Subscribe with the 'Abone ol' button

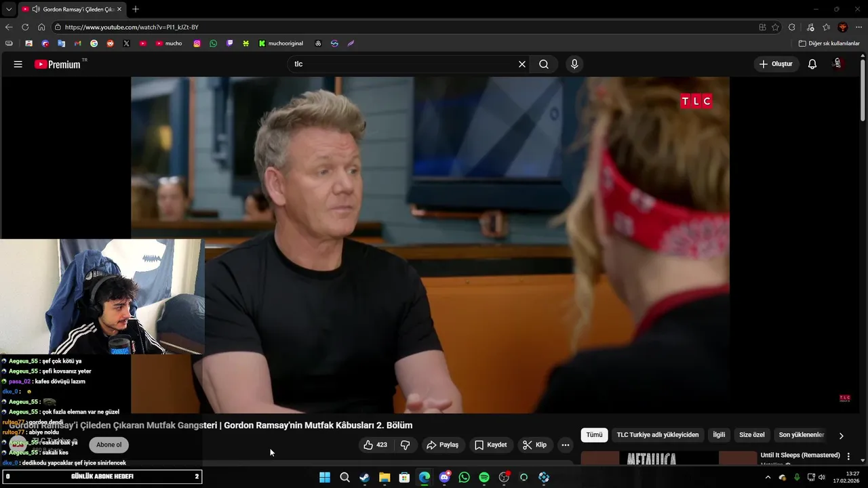(x=108, y=445)
